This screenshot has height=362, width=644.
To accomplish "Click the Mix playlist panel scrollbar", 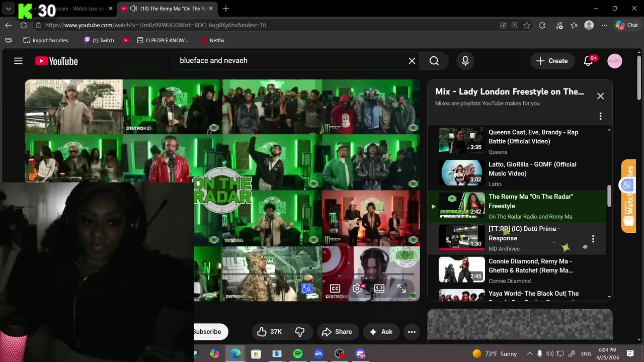I will coord(609,196).
